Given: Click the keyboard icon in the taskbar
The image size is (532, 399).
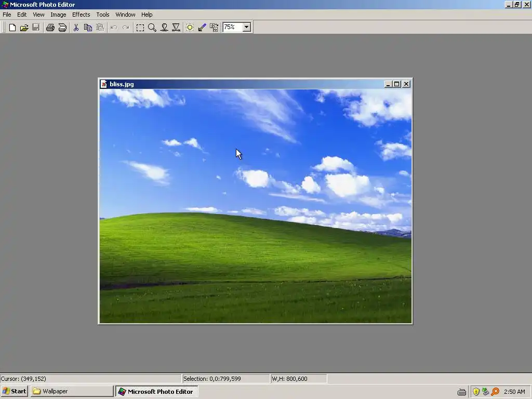Looking at the screenshot, I should [461, 392].
